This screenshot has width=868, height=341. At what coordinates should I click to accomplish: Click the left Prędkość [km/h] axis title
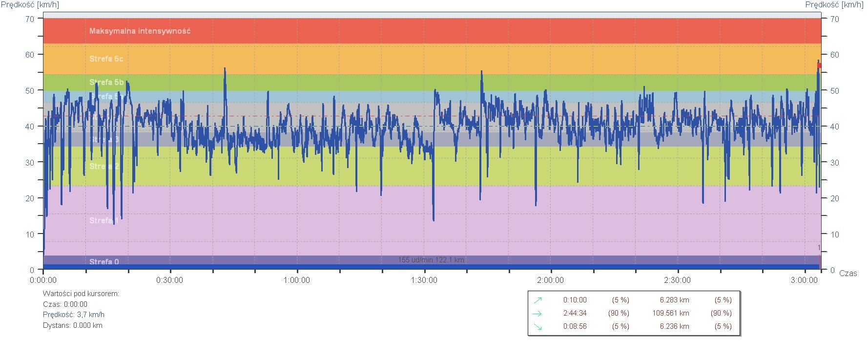point(30,4)
